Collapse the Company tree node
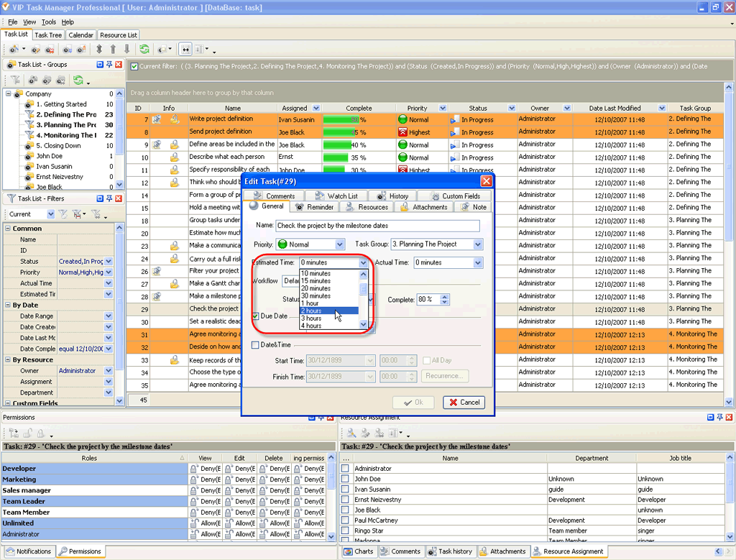The height and width of the screenshot is (560, 736). pyautogui.click(x=8, y=94)
